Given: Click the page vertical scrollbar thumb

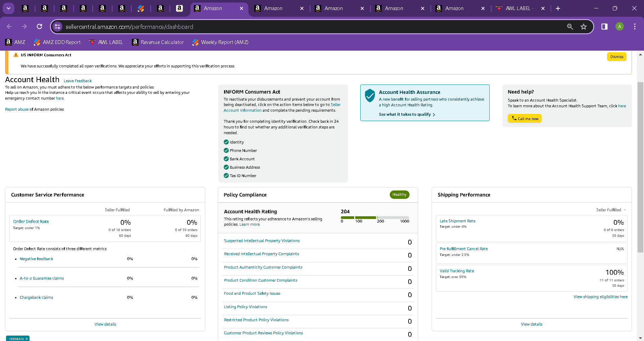Looking at the screenshot, I should click(640, 167).
